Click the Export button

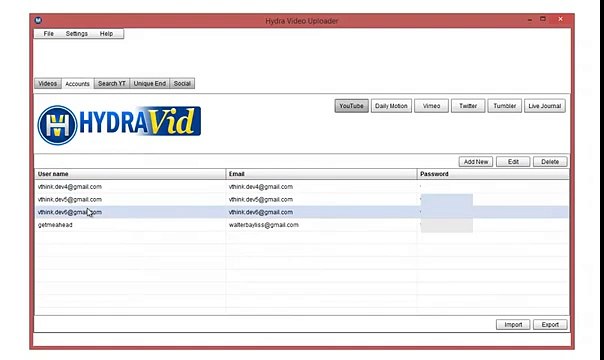point(550,325)
